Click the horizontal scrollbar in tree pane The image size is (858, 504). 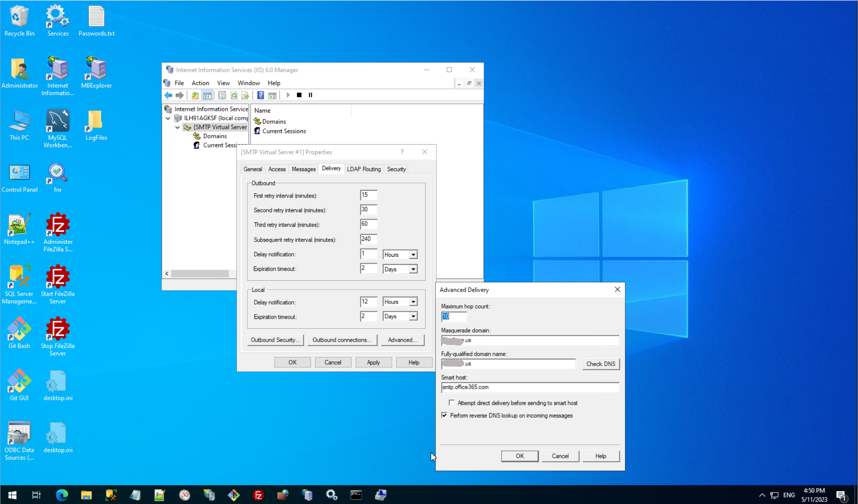(x=200, y=274)
